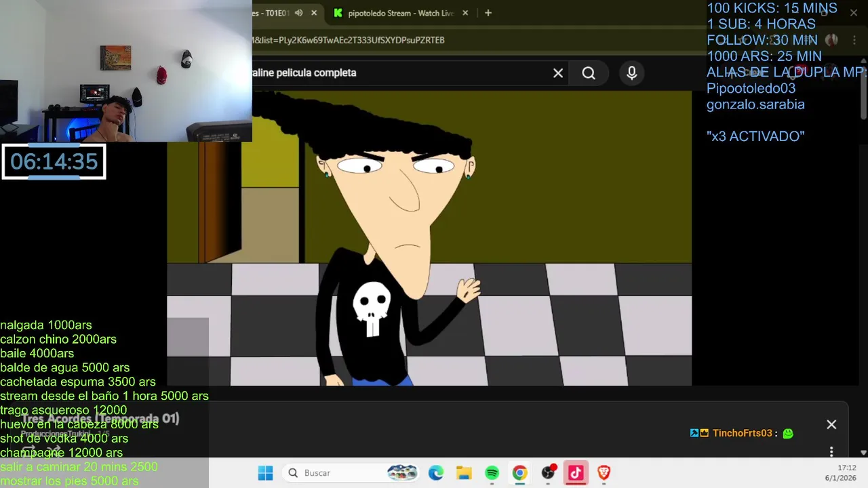Click the Tres Acordes (Temporada 01) playlist title
The height and width of the screenshot is (488, 868).
click(x=100, y=418)
